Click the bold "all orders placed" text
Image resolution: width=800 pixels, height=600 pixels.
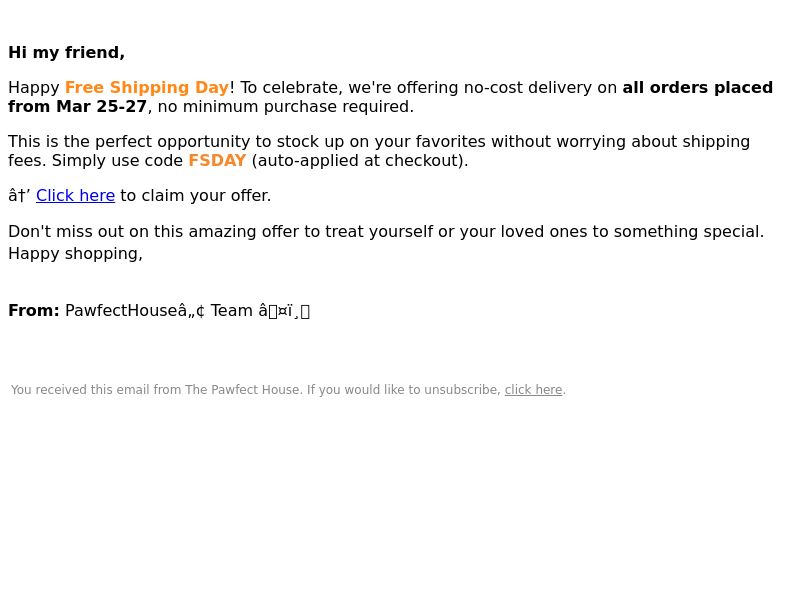tap(697, 87)
